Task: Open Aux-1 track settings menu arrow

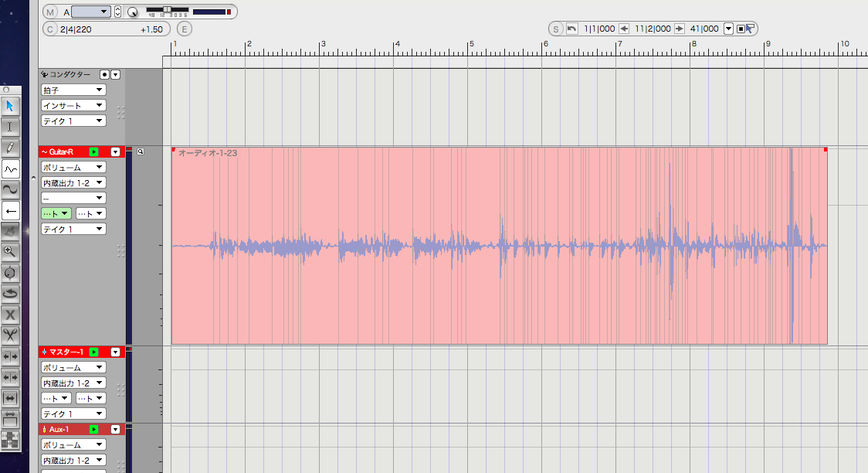Action: (x=115, y=429)
